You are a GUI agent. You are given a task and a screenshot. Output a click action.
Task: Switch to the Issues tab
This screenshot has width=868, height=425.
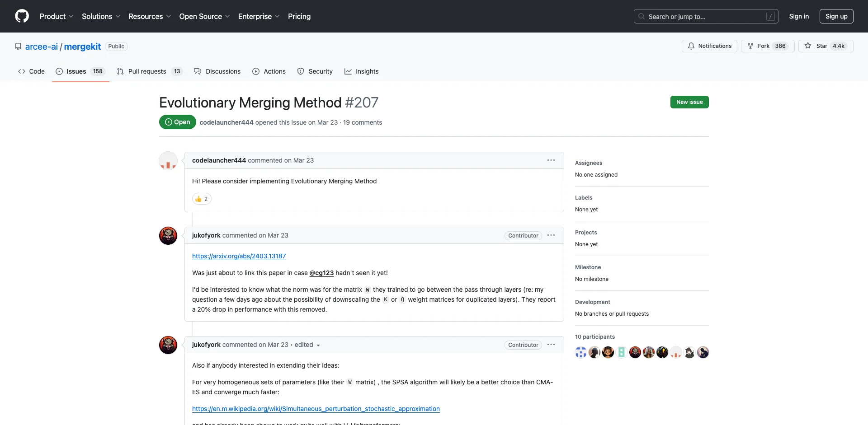pyautogui.click(x=80, y=71)
